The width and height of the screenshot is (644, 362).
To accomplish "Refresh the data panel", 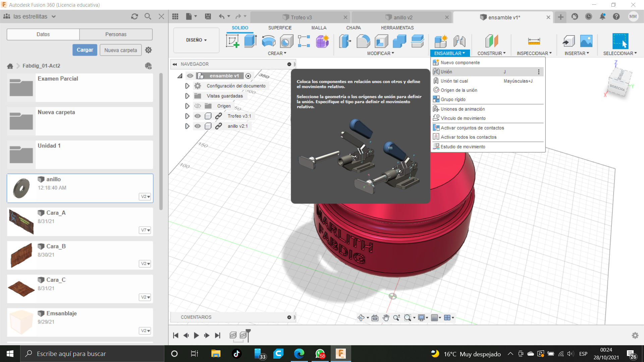I will click(x=135, y=16).
